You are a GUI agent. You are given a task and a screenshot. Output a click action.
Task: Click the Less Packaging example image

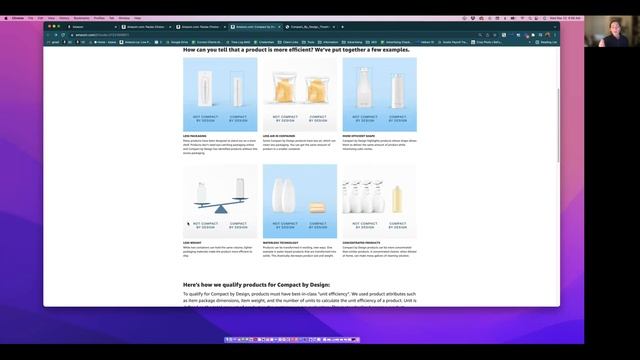click(x=220, y=94)
